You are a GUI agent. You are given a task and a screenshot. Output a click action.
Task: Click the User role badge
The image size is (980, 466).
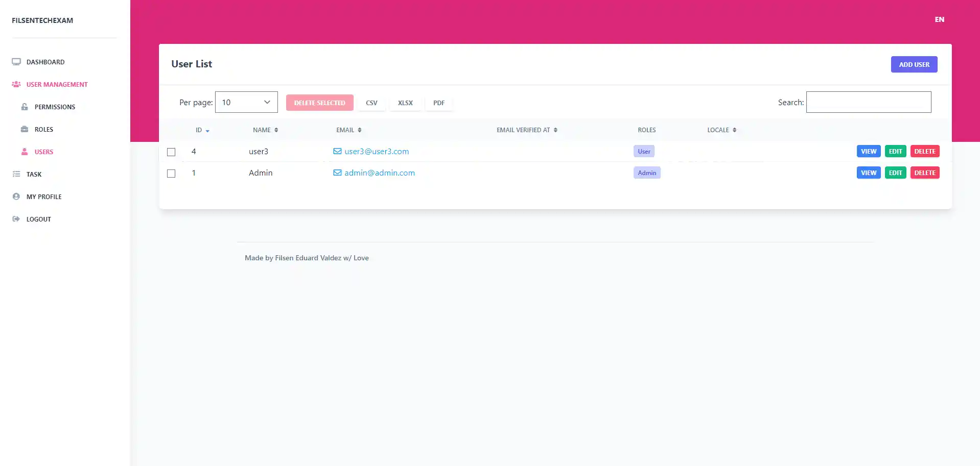tap(644, 151)
